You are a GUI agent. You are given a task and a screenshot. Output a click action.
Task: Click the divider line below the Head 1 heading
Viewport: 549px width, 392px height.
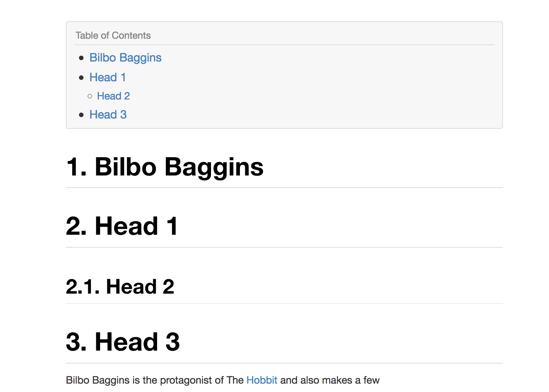pos(284,247)
